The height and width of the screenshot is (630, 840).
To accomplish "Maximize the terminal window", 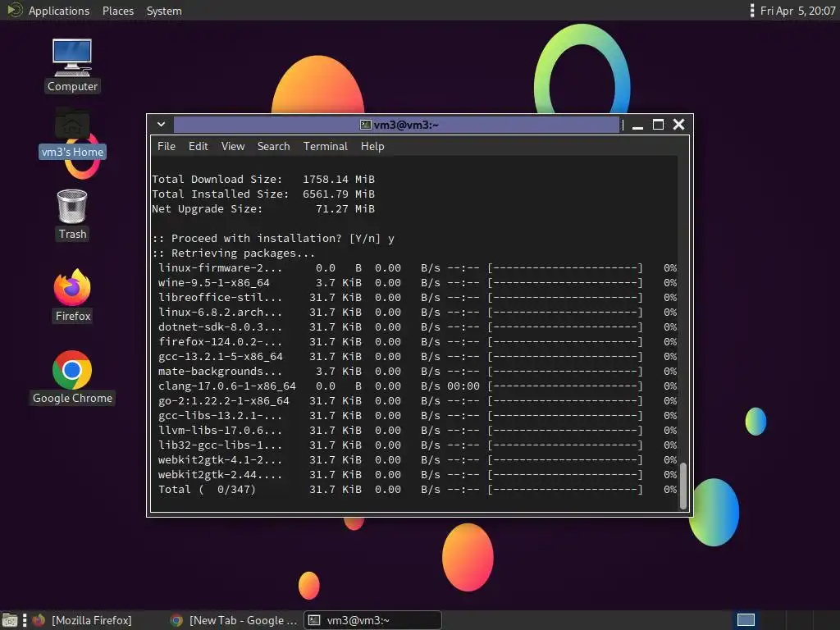I will coord(658,125).
